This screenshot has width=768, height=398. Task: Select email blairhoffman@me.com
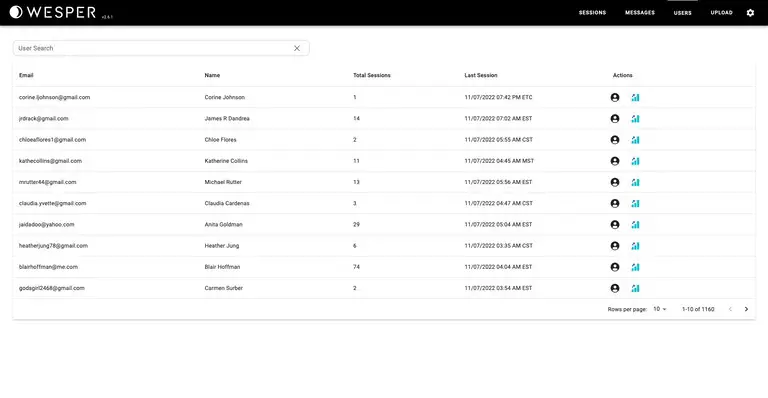[x=48, y=267]
